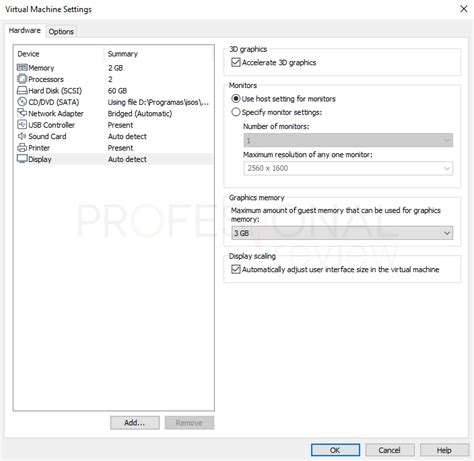Click Auto detect summary for Sound Card
The width and height of the screenshot is (474, 461).
pos(127,136)
